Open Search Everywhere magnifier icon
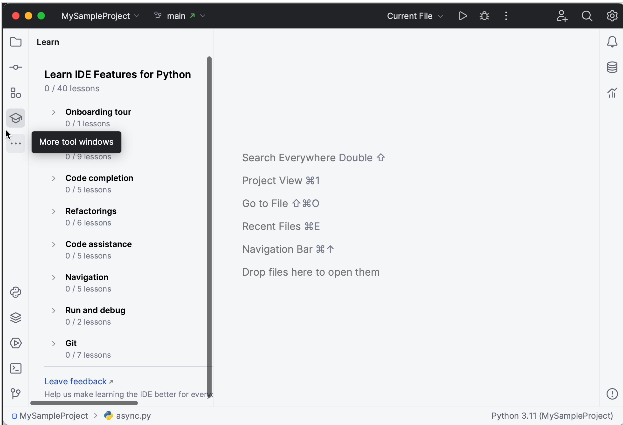This screenshot has height=425, width=623. click(x=587, y=16)
